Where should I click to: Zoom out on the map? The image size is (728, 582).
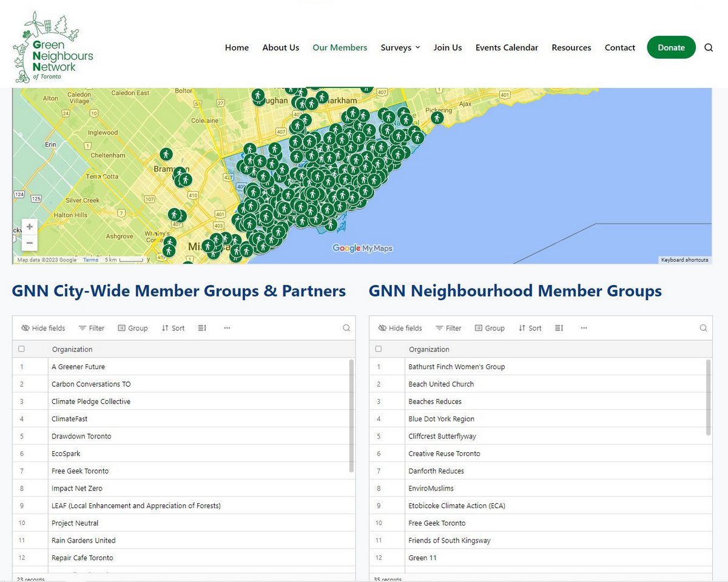tap(30, 242)
